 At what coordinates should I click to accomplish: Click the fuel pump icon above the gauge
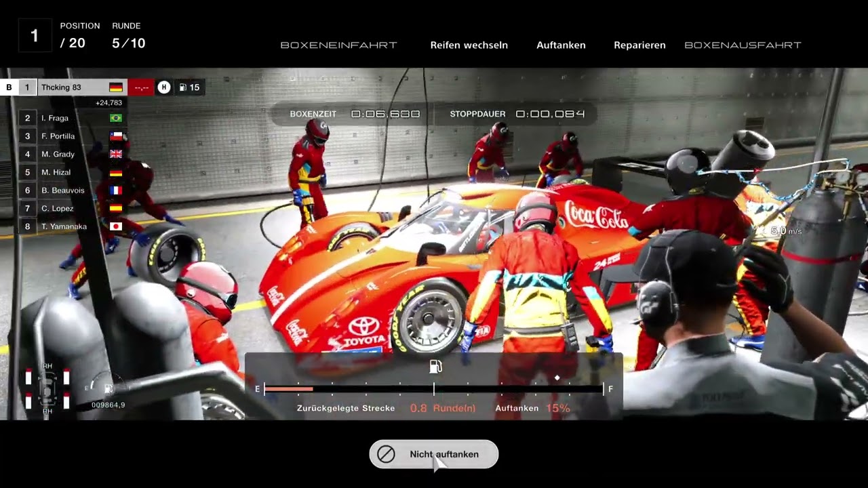(435, 367)
